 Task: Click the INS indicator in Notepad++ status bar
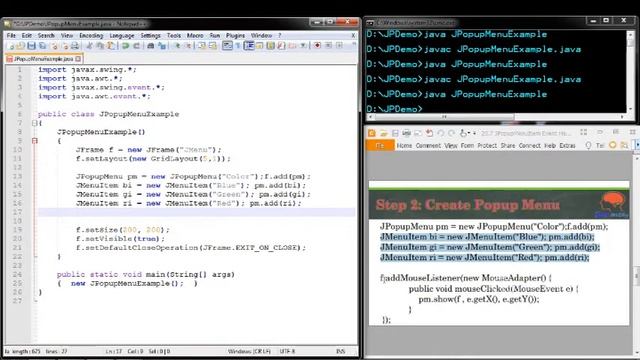[x=340, y=351]
